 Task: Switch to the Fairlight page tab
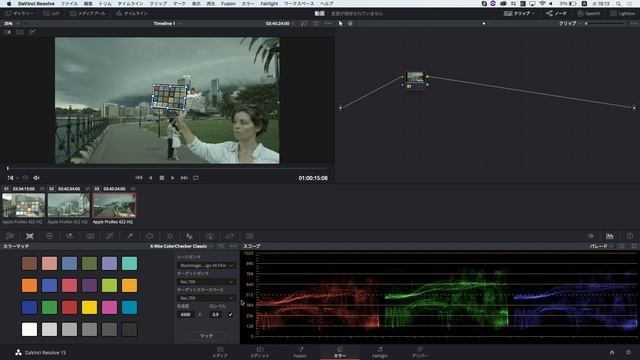(380, 352)
